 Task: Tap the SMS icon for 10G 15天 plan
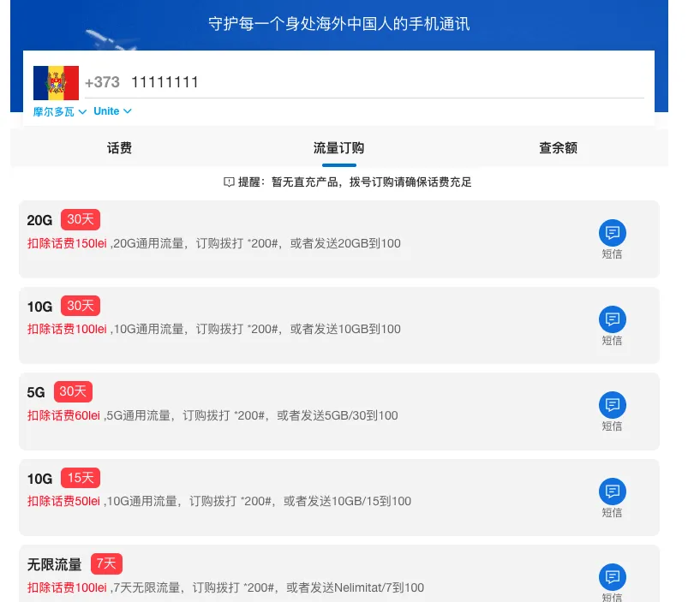(x=612, y=492)
